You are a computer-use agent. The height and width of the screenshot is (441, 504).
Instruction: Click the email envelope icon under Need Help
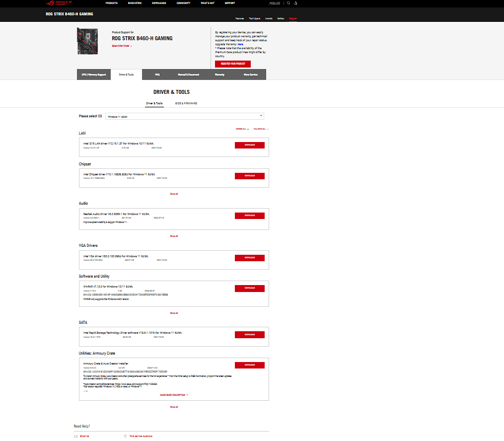click(x=76, y=436)
